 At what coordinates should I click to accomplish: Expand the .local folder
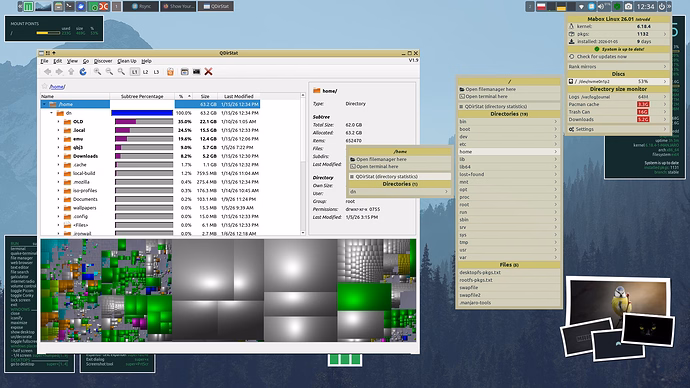59,130
